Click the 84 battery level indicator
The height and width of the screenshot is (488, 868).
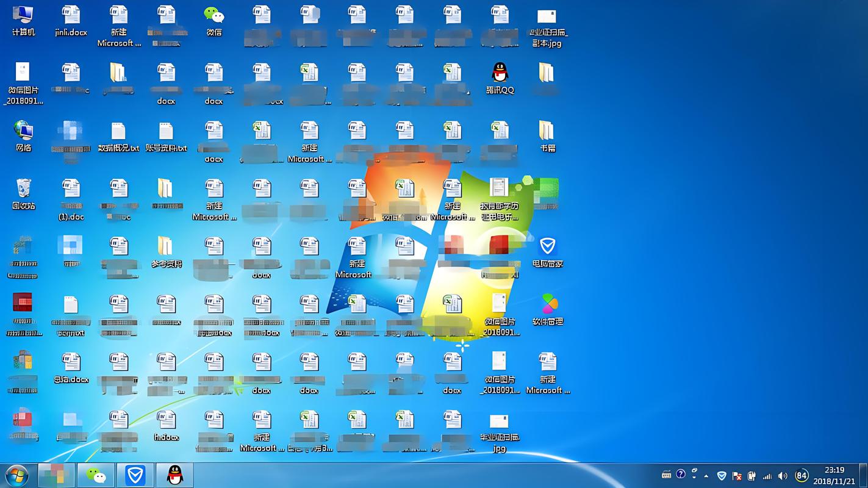(x=802, y=475)
